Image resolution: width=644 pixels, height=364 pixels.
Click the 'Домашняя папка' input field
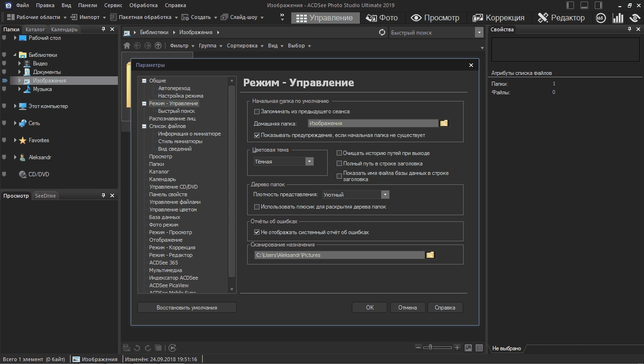click(373, 123)
